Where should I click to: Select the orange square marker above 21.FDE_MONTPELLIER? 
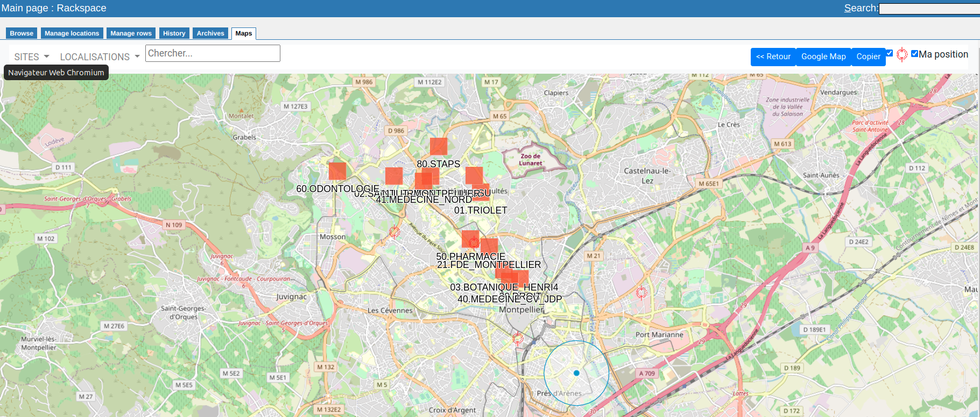[489, 246]
